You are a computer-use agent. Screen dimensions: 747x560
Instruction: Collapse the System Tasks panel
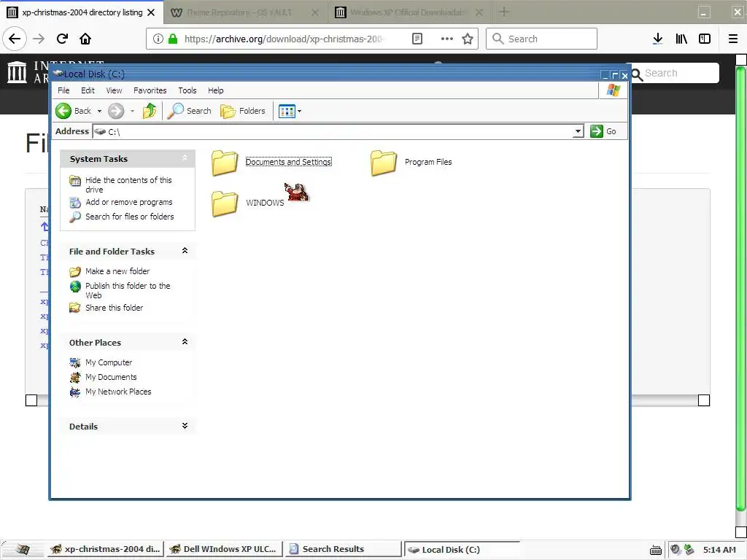[x=185, y=158]
